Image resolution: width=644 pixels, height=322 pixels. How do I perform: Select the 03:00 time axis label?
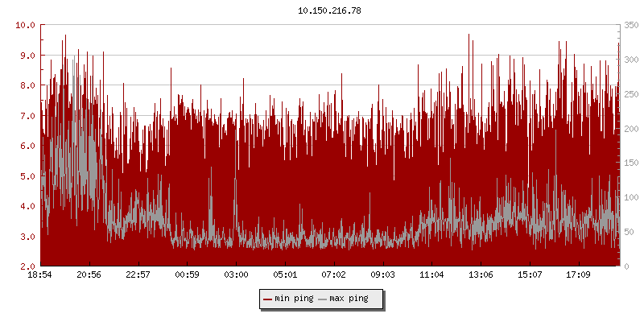pos(236,275)
